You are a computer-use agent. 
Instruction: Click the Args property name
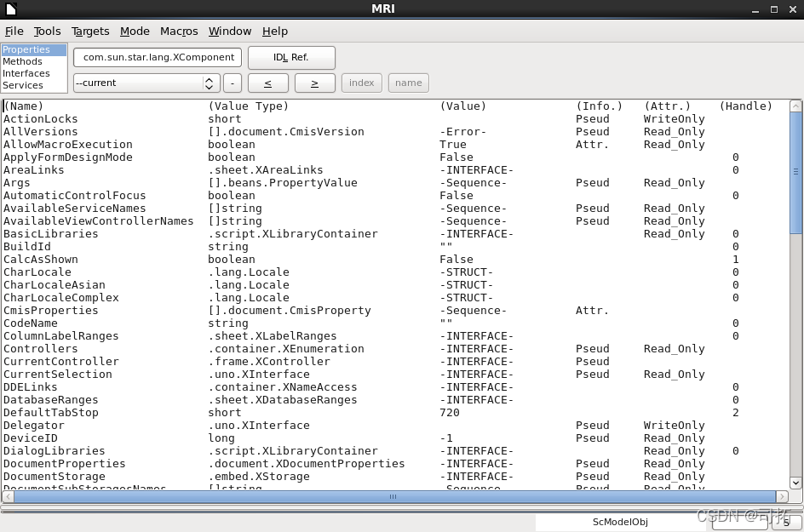click(x=17, y=183)
